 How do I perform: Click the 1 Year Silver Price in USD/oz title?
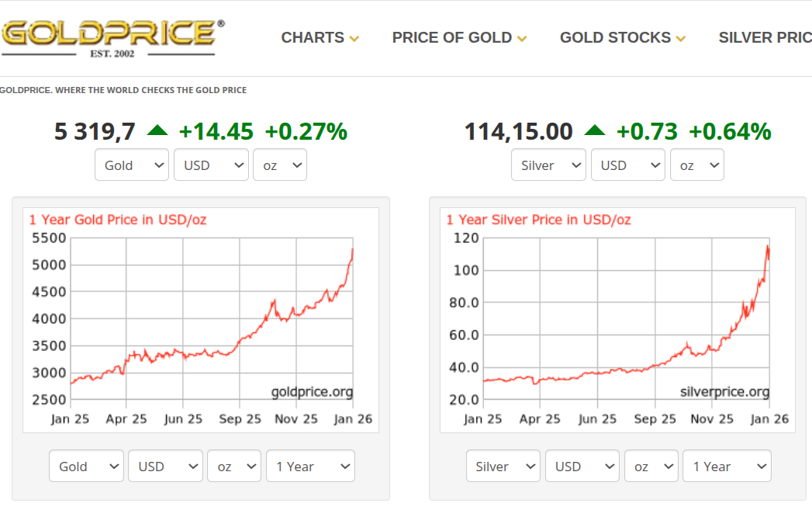(538, 220)
